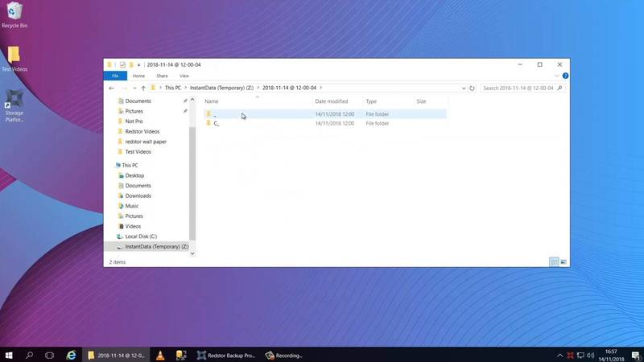
Task: Sort by Date modified column
Action: (x=332, y=101)
